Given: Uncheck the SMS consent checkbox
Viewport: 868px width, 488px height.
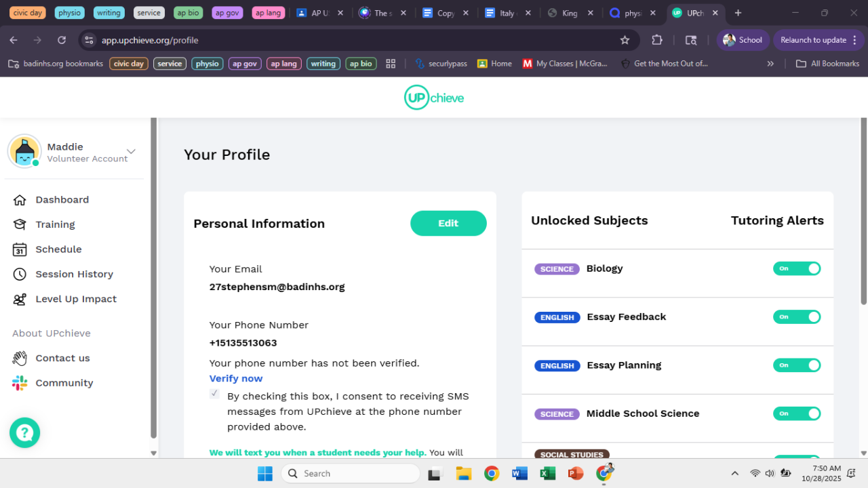Looking at the screenshot, I should (x=214, y=394).
